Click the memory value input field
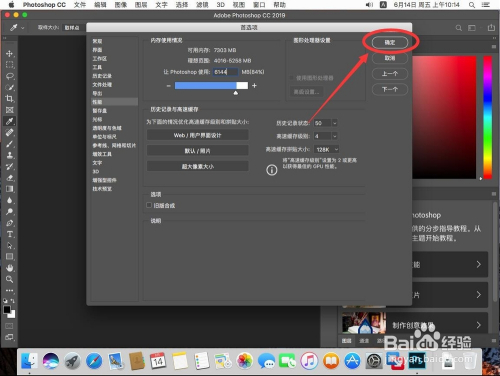The image size is (500, 376). [226, 72]
